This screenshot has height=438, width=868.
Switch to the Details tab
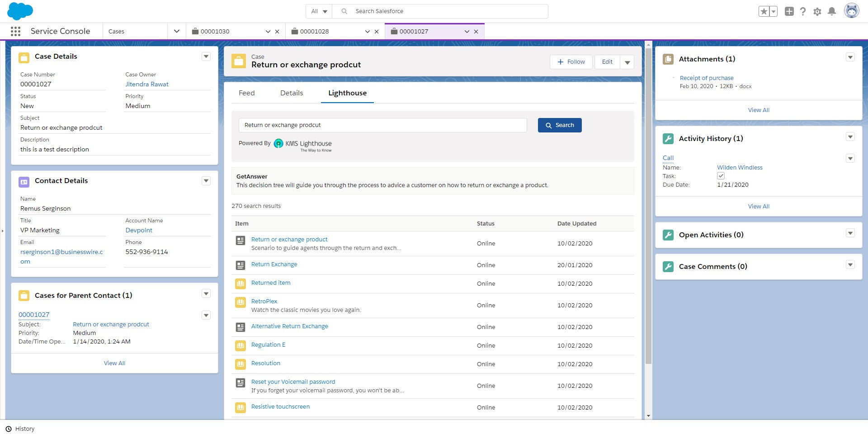(292, 93)
